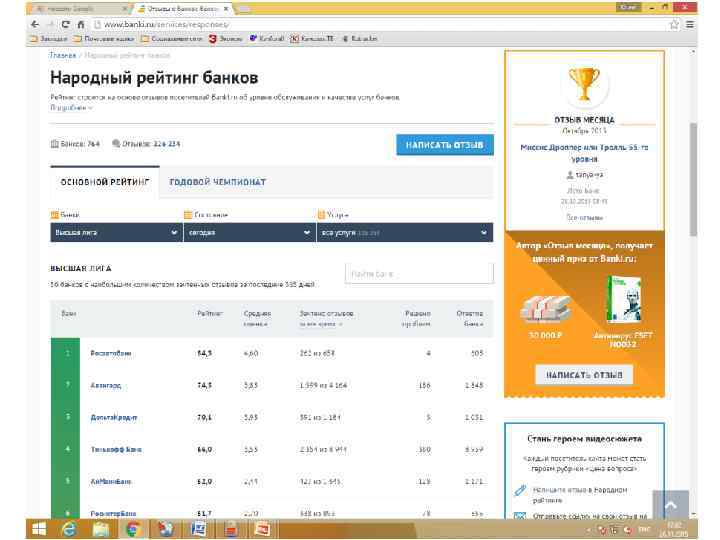Open the first bookmarks folder in the bookmarks bar
The height and width of the screenshot is (540, 720).
pos(49,39)
